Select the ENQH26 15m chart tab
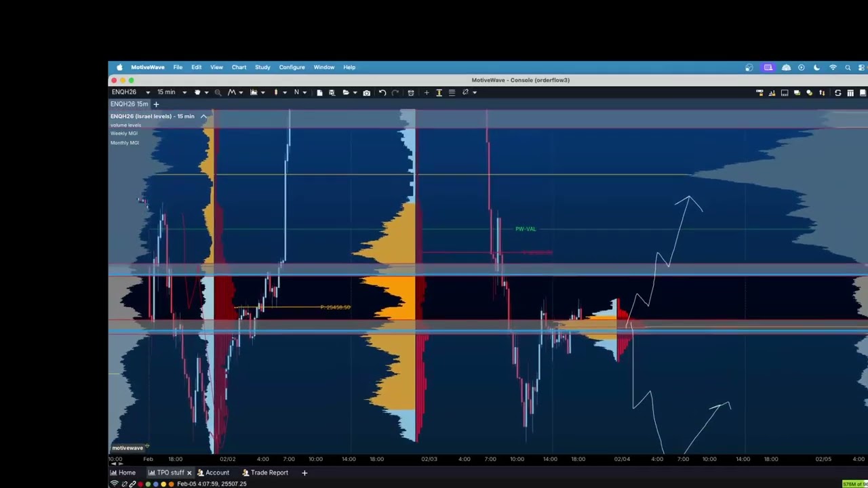Viewport: 868px width, 488px height. (130, 104)
